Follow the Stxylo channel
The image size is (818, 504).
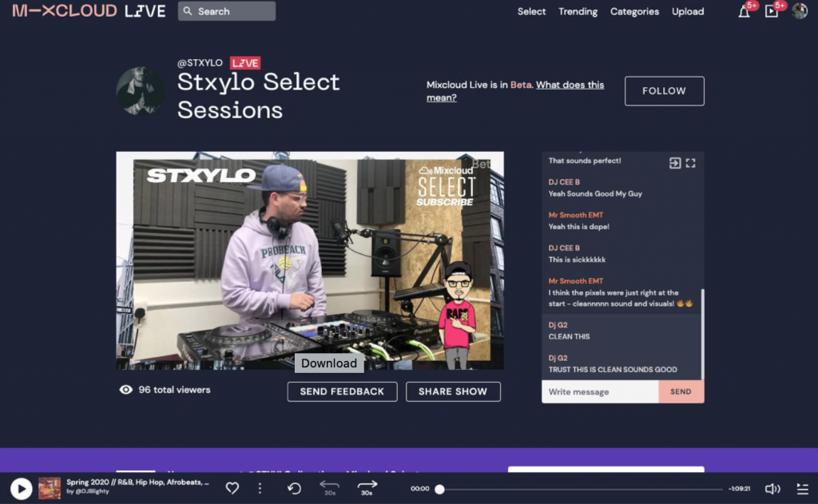[664, 90]
